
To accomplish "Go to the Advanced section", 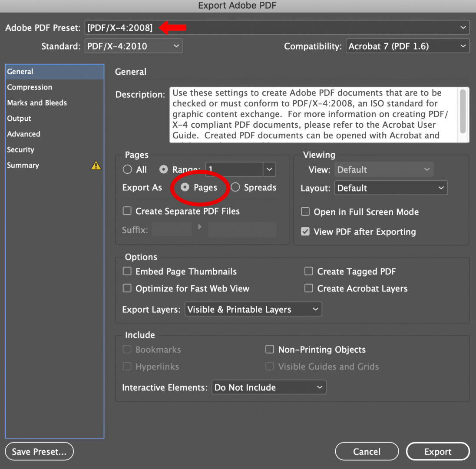I will click(x=55, y=134).
